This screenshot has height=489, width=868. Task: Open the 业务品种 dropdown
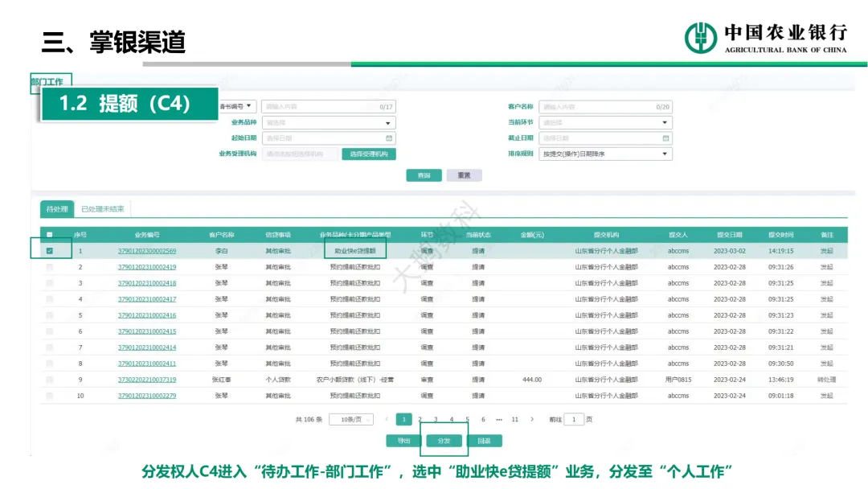pyautogui.click(x=328, y=123)
